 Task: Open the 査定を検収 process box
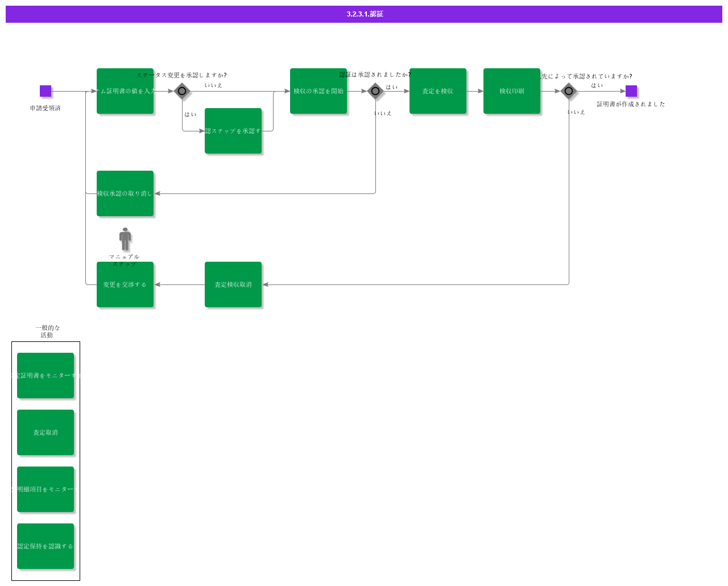438,91
